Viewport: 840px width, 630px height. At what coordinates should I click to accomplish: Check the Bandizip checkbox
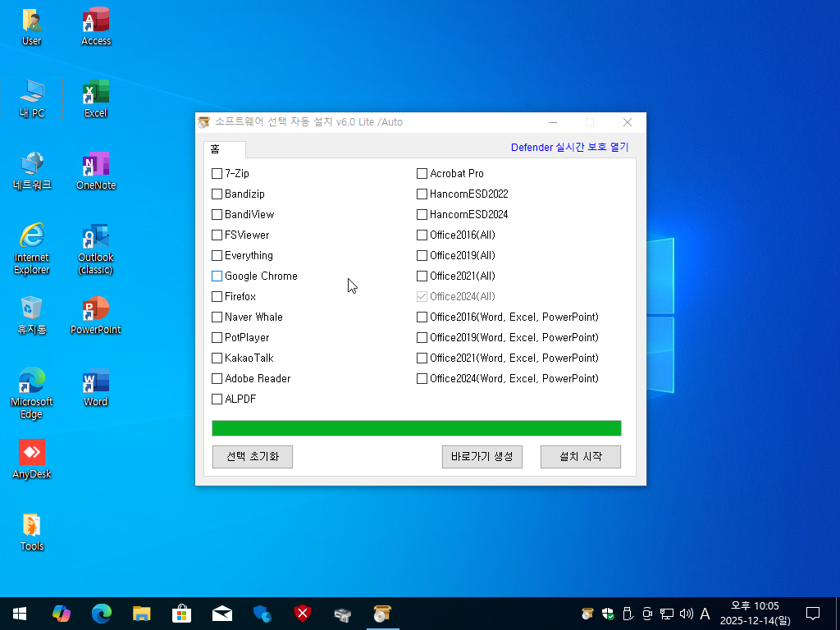point(217,194)
